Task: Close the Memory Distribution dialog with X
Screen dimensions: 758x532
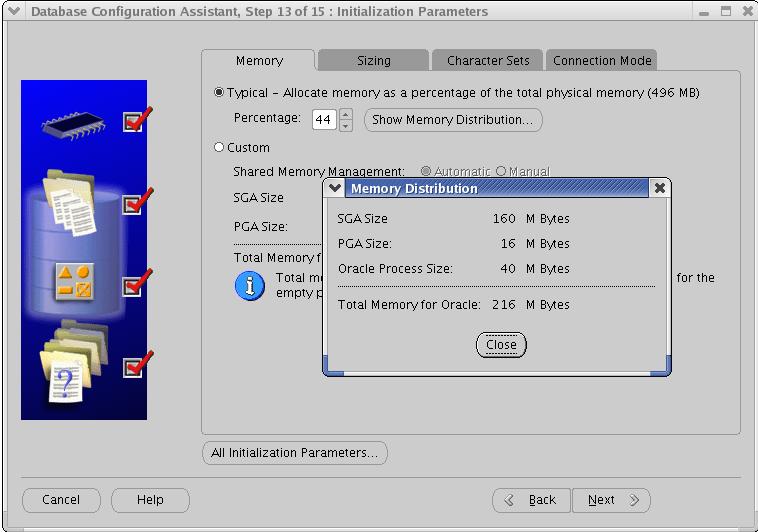Action: point(659,188)
